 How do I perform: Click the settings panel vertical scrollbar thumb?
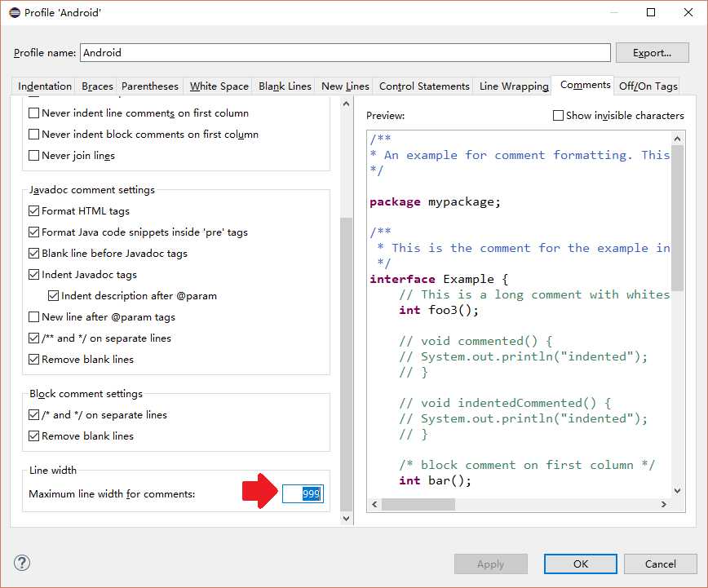point(347,364)
